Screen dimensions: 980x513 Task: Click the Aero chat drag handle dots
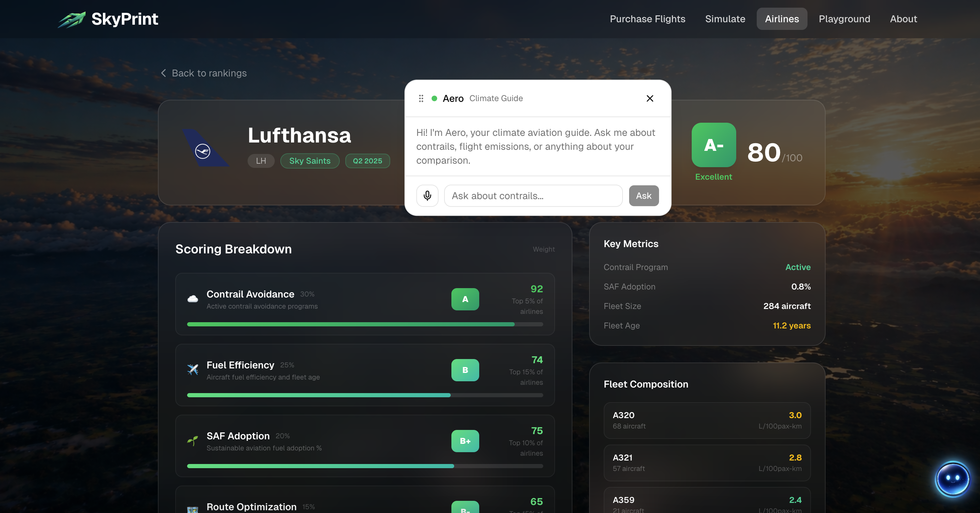421,98
